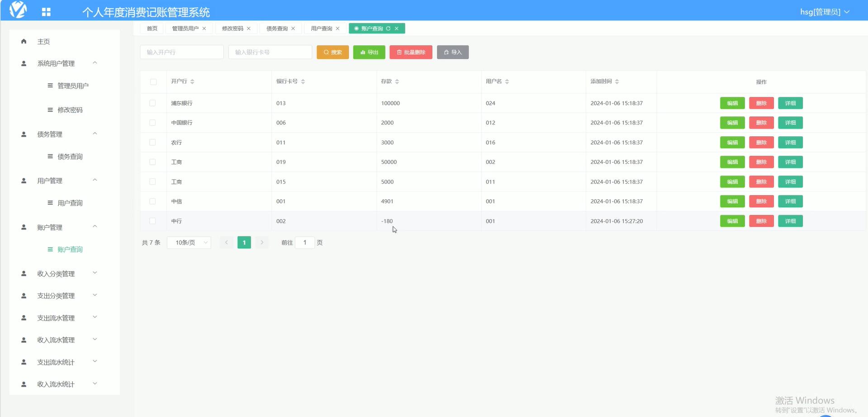
Task: Sort by 存款 column sort icon
Action: coord(397,81)
